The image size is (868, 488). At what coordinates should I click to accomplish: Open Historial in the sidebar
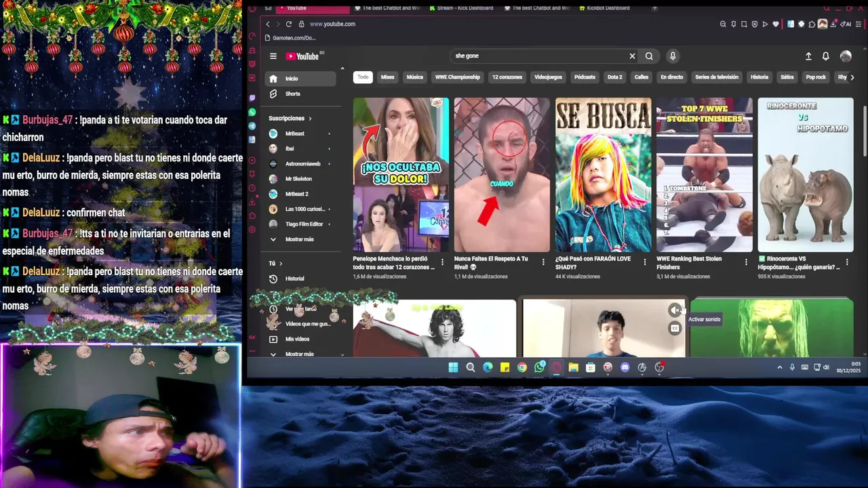(300, 279)
